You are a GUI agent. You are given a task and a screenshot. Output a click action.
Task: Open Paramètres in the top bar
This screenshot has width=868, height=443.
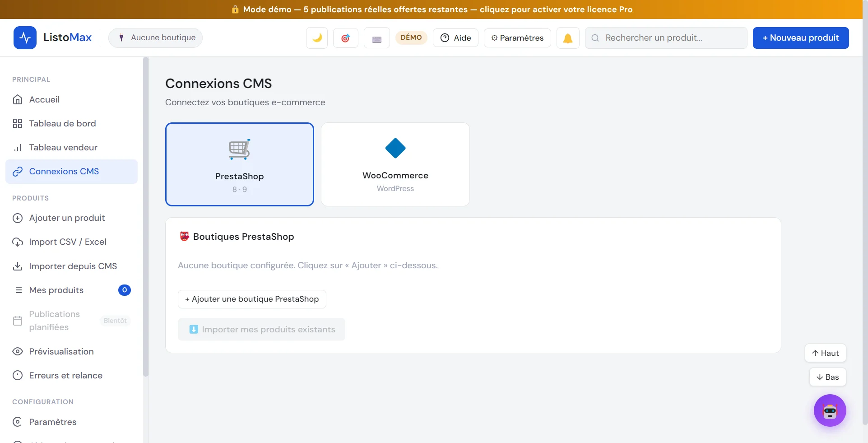517,38
